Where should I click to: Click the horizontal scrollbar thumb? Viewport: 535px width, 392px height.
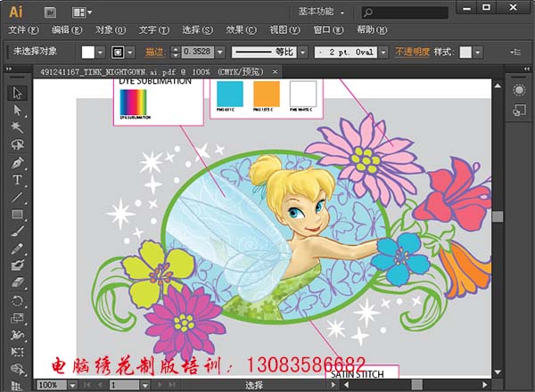pyautogui.click(x=417, y=385)
